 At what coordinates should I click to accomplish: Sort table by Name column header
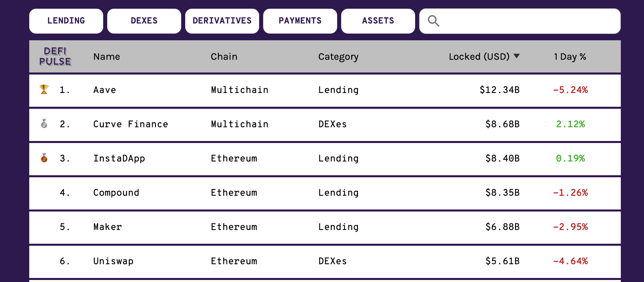107,57
